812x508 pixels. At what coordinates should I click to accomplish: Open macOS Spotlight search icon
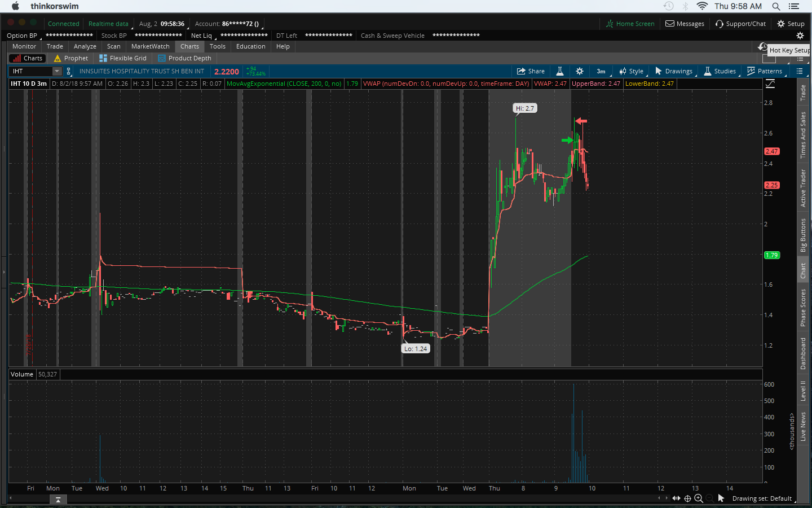pos(776,6)
